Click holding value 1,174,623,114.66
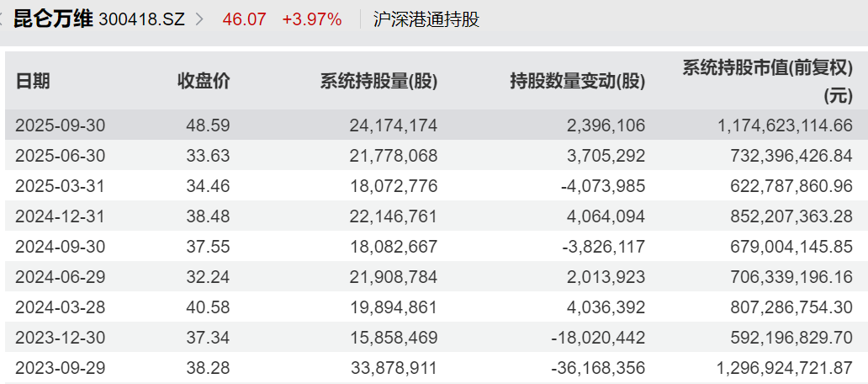The image size is (868, 384). (785, 125)
